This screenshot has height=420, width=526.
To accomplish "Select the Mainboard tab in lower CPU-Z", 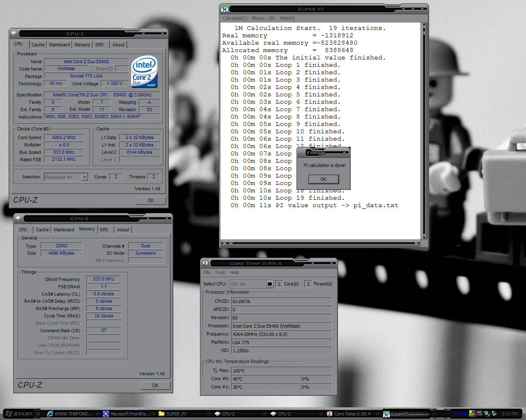I will point(64,230).
